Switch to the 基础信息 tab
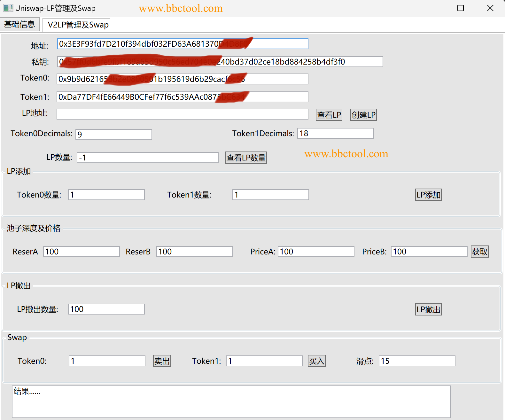The image size is (505, 420). pos(19,24)
